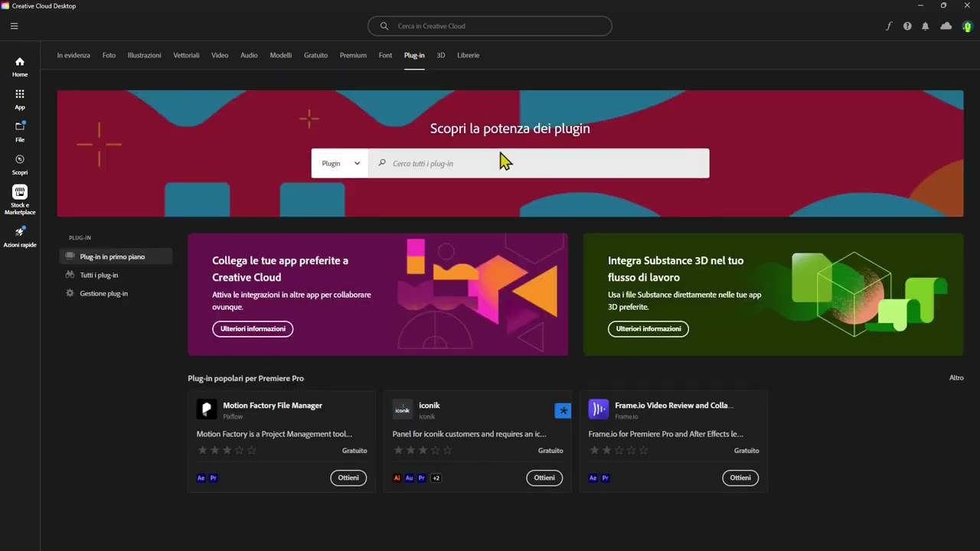Open Motion Factory File Manager title

[273, 406]
